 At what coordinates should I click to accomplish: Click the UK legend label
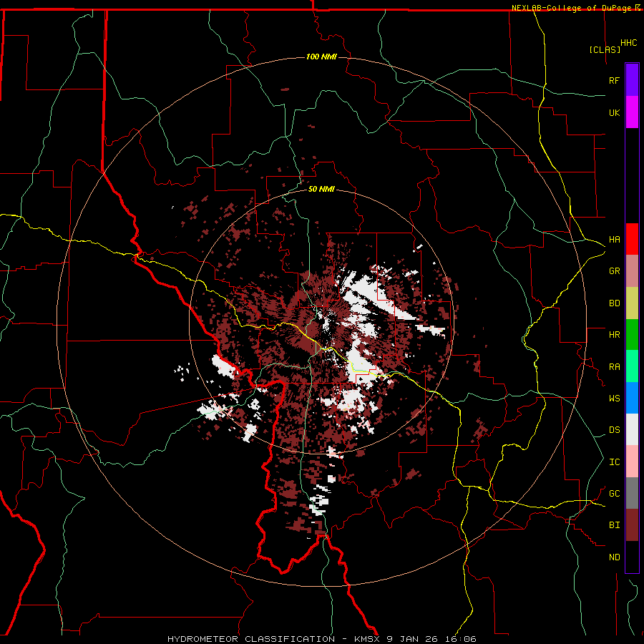click(x=614, y=112)
